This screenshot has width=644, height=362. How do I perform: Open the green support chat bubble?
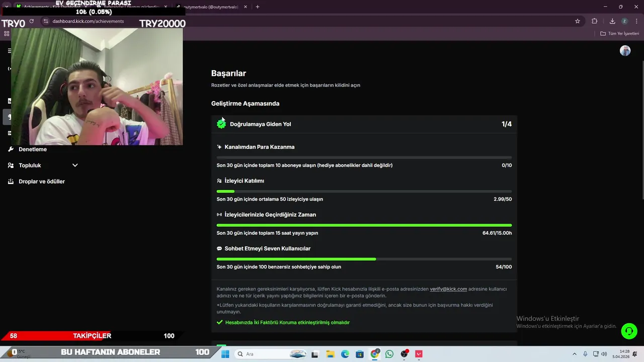[629, 331]
